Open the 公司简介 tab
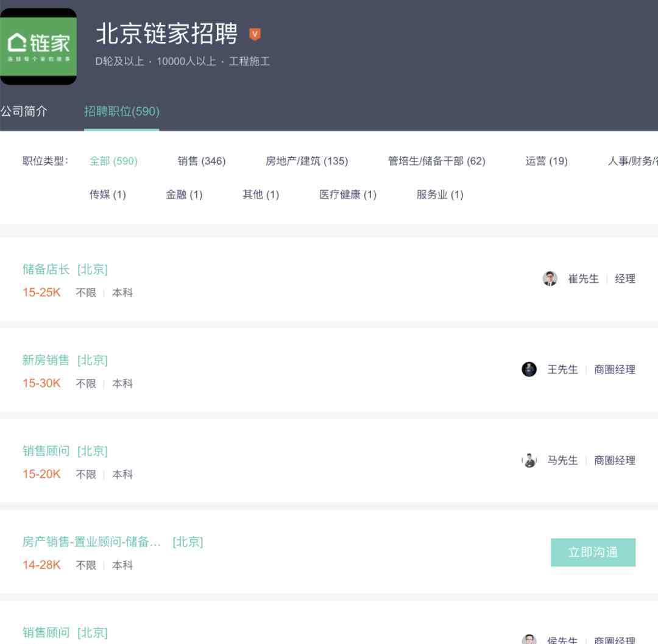The width and height of the screenshot is (658, 644). pyautogui.click(x=23, y=111)
